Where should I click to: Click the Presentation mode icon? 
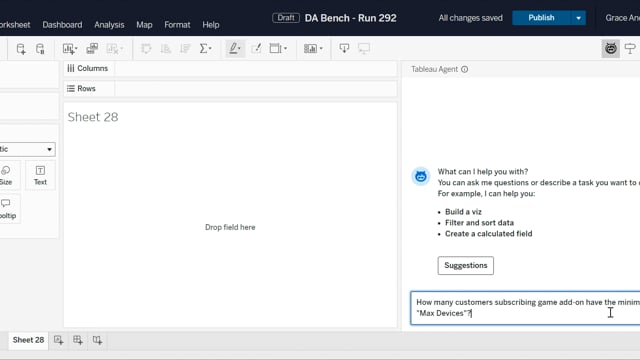pyautogui.click(x=364, y=49)
